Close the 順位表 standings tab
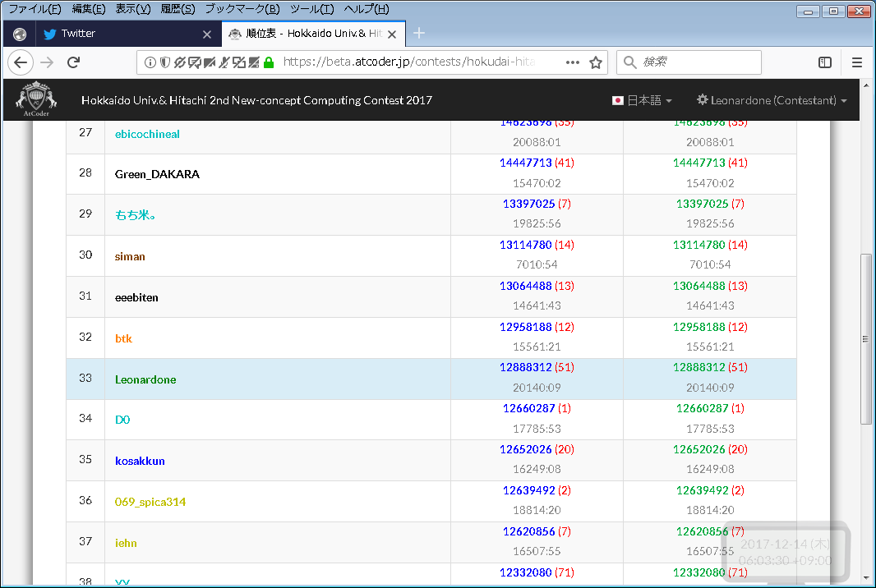The image size is (876, 588). tap(392, 34)
